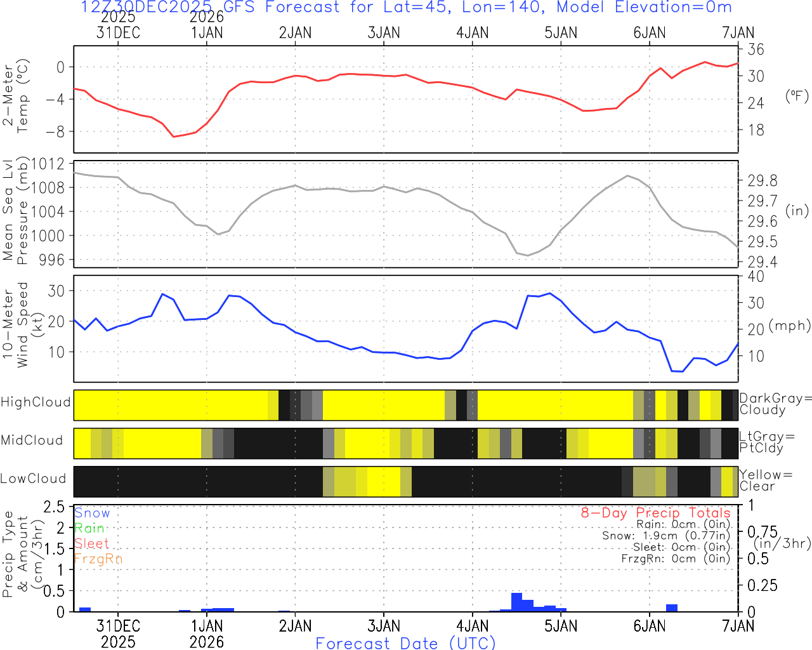
Task: Click the 'Forecast Date (UTC)' axis title
Action: click(x=406, y=643)
